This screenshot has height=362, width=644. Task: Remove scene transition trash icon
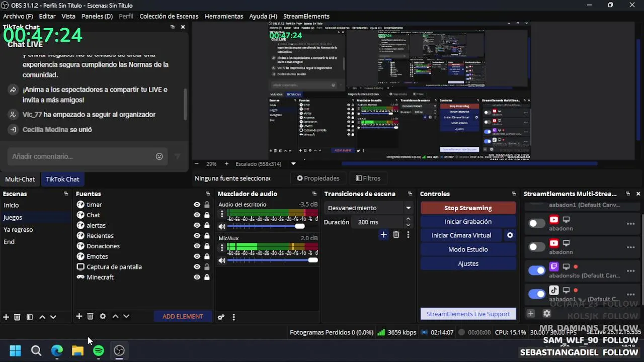pyautogui.click(x=396, y=235)
